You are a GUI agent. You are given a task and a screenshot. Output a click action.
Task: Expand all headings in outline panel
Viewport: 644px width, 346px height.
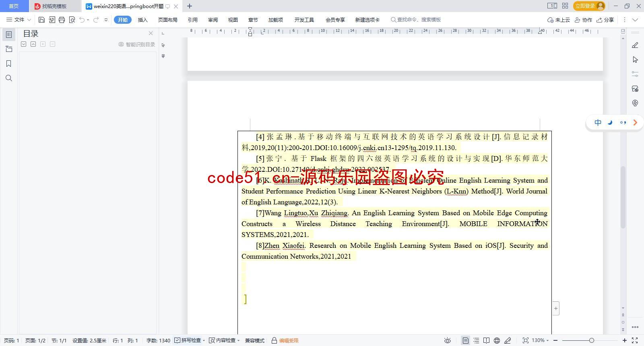[24, 44]
